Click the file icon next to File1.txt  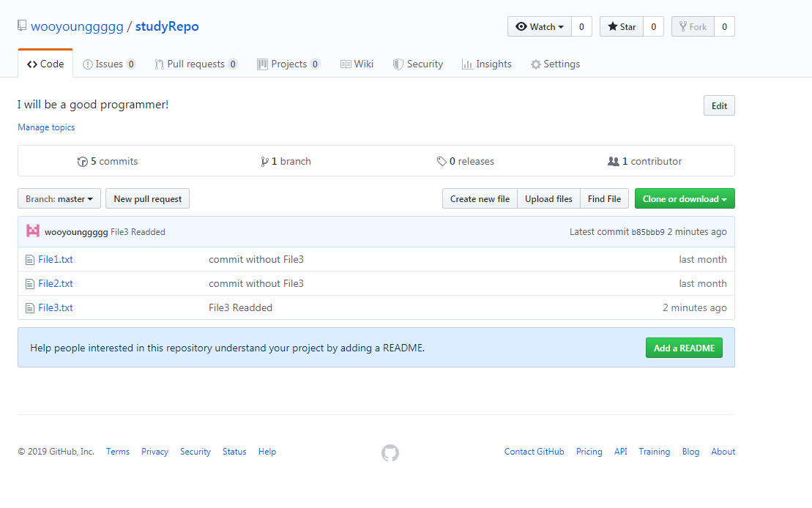pyautogui.click(x=30, y=259)
